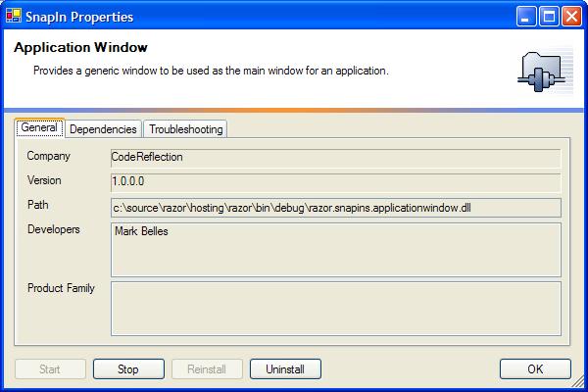
Task: Uninstall the snap-in via Uninstall button
Action: pos(285,369)
